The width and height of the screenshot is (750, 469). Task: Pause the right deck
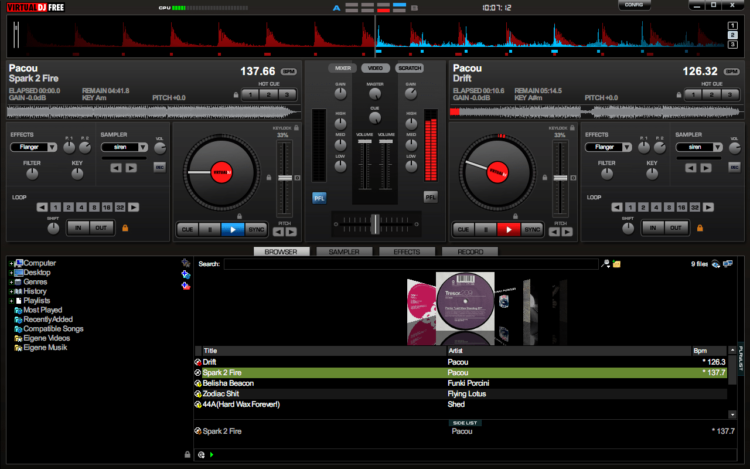coord(485,229)
